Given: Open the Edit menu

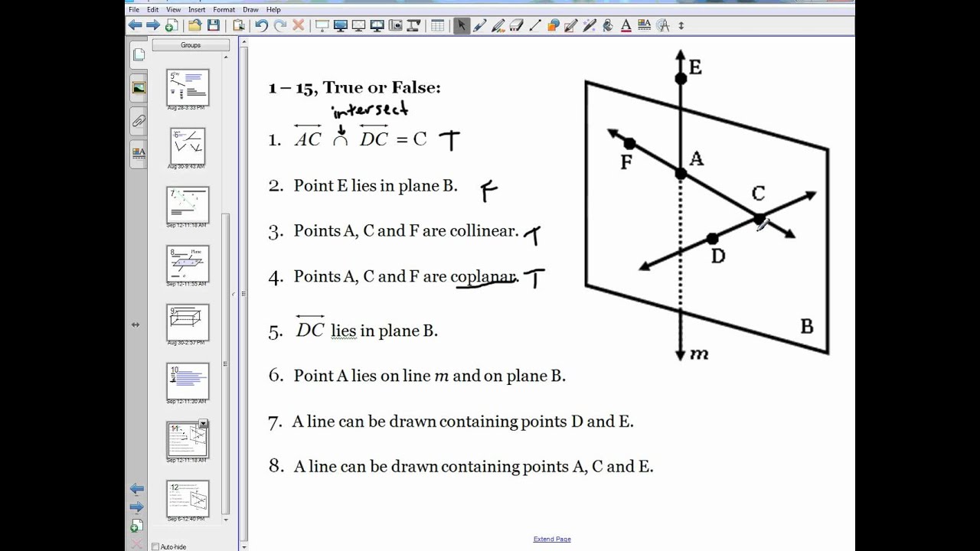Looking at the screenshot, I should pyautogui.click(x=153, y=10).
